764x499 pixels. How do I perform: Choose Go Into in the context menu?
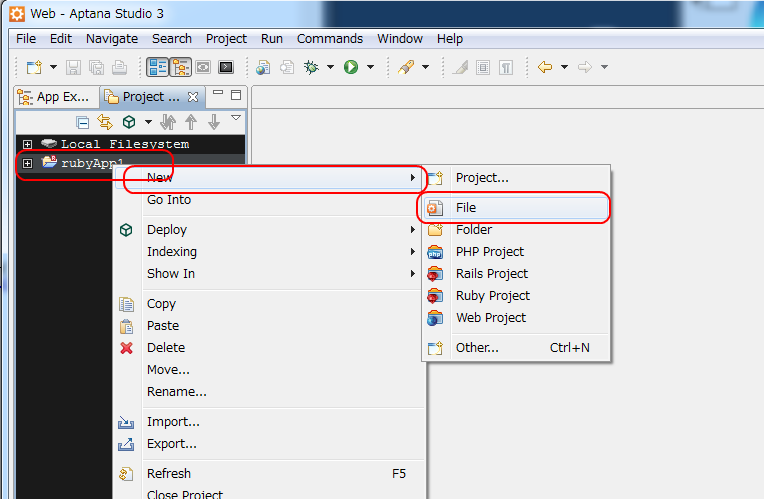[267, 200]
